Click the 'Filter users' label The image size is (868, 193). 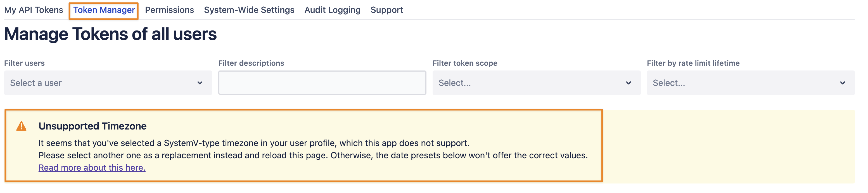(24, 63)
